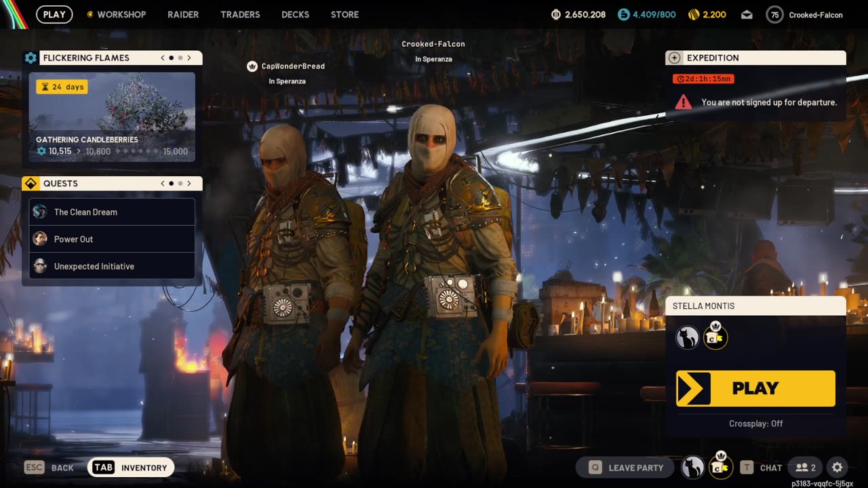Viewport: 868px width, 488px height.
Task: Click the Expedition countdown timer 2d:1h:15mn
Action: [703, 79]
